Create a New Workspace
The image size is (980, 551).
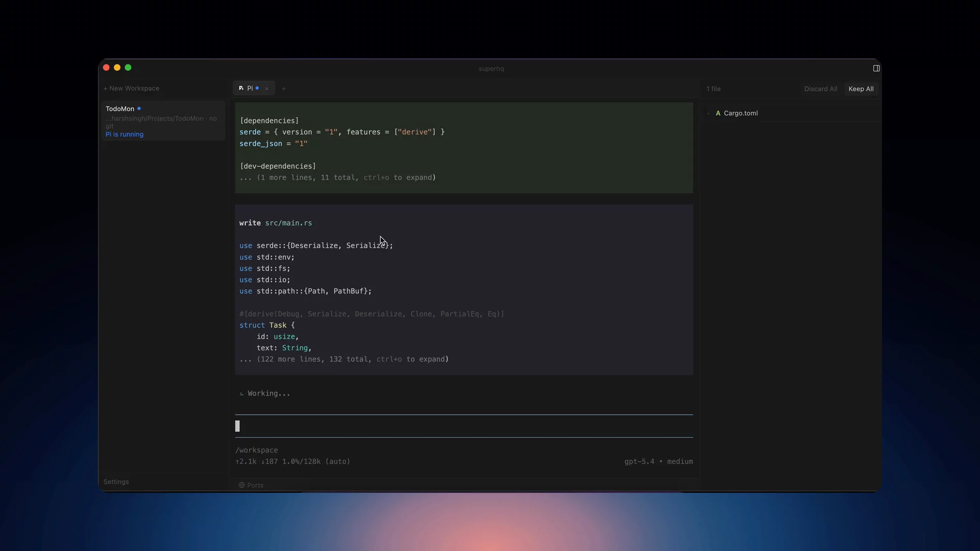click(131, 88)
